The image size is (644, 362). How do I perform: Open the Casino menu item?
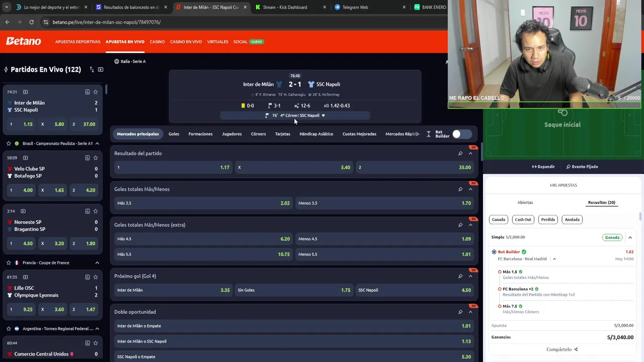157,42
